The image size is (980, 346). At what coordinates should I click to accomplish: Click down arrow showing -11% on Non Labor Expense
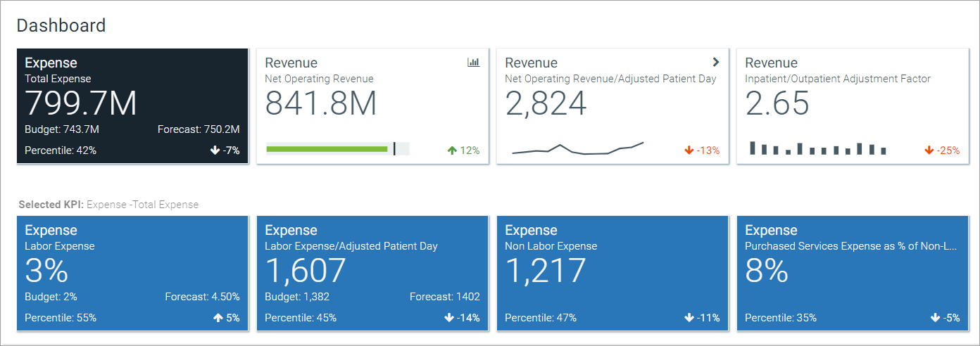tap(689, 318)
